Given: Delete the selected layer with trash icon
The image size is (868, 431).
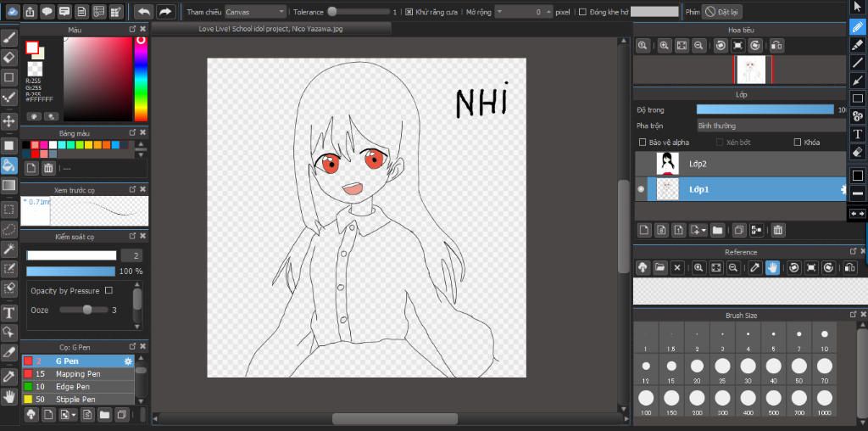Looking at the screenshot, I should (778, 230).
